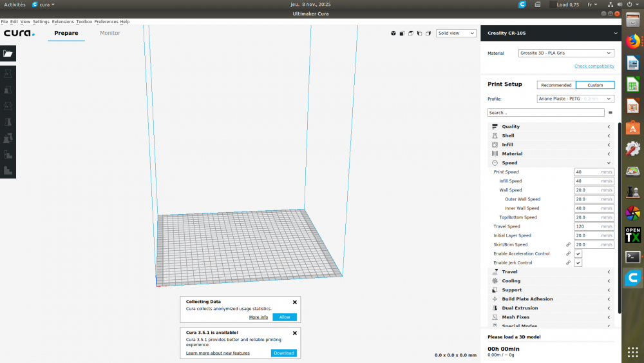This screenshot has height=363, width=644.
Task: Open the Material dropdown Grossite 3D PLA
Action: click(x=566, y=53)
